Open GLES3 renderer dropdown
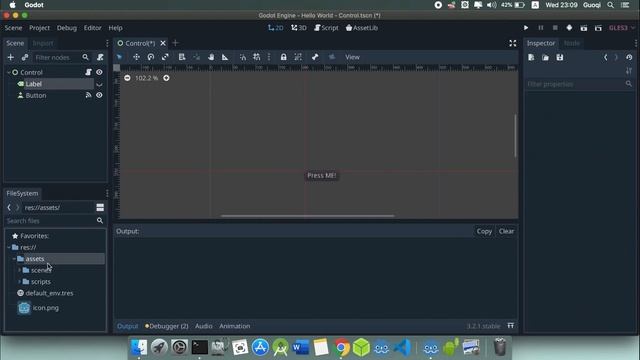 coord(622,28)
